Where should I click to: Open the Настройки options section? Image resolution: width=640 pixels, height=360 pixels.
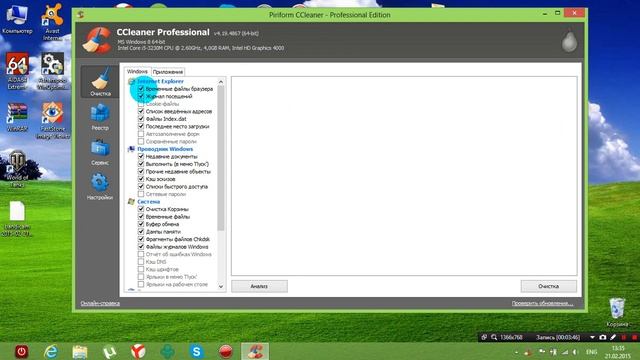tap(100, 186)
